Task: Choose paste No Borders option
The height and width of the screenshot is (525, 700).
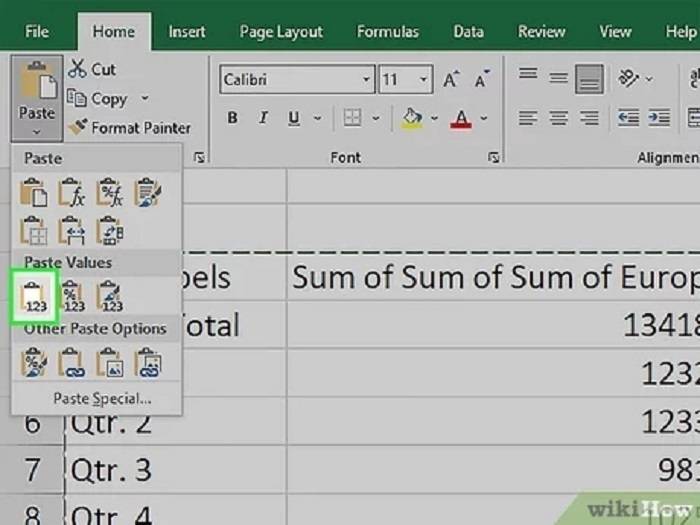Action: pyautogui.click(x=34, y=230)
